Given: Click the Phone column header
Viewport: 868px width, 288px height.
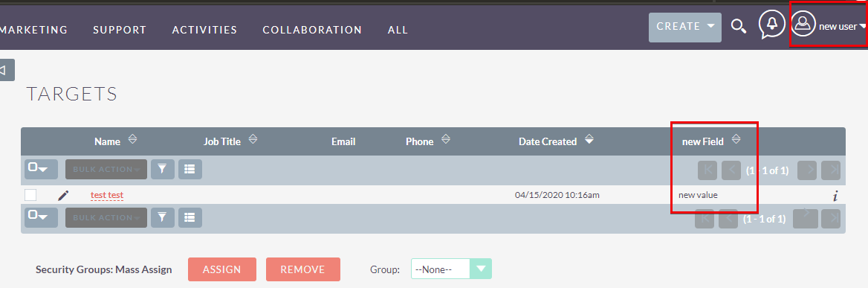Looking at the screenshot, I should pyautogui.click(x=420, y=141).
